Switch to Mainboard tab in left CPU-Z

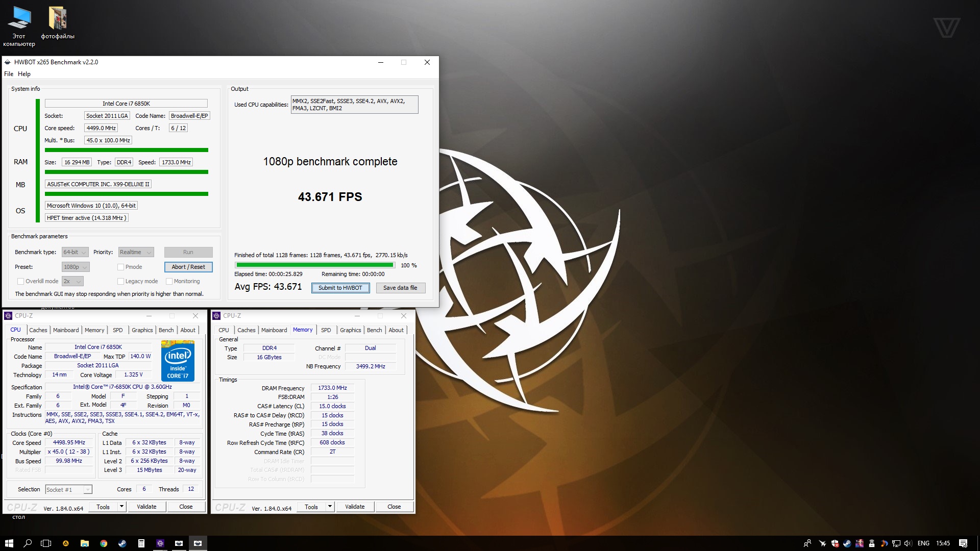(66, 330)
